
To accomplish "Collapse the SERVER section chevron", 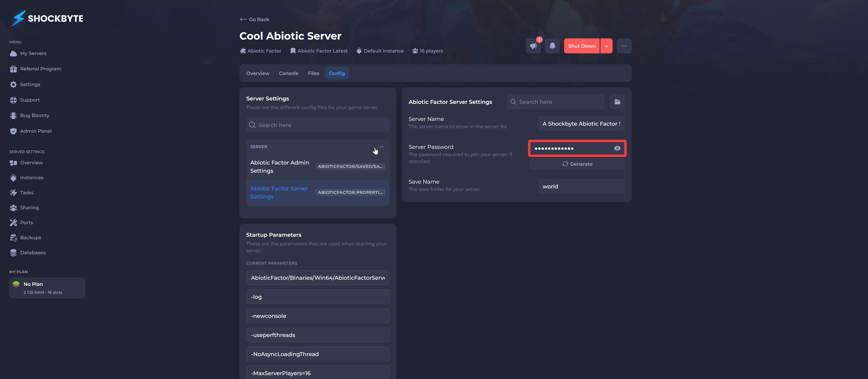I will click(382, 147).
